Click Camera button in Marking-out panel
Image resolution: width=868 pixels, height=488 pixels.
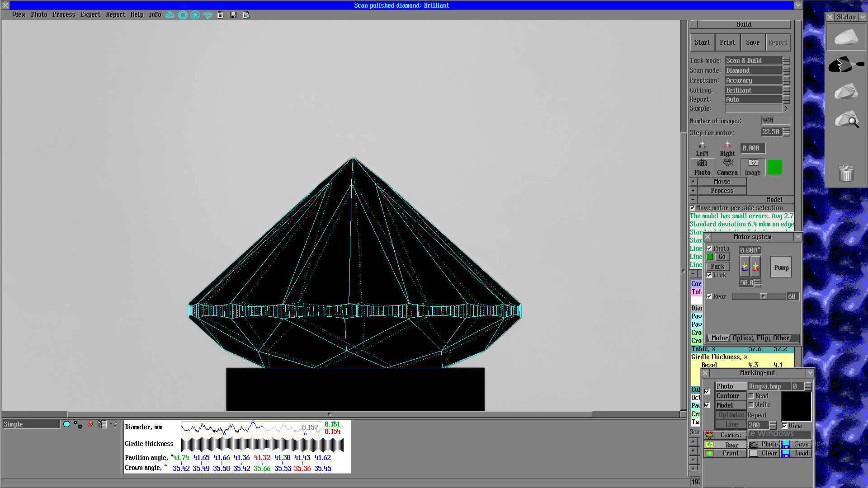(725, 435)
